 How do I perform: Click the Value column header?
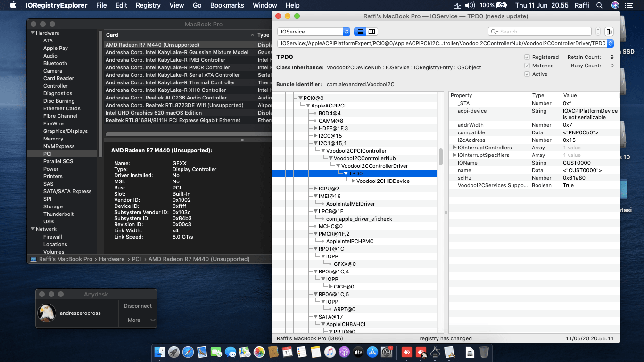point(590,95)
